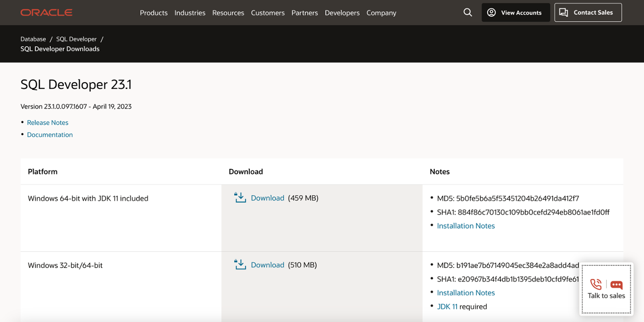Open the Products navigation dropdown
Image resolution: width=644 pixels, height=322 pixels.
(154, 12)
